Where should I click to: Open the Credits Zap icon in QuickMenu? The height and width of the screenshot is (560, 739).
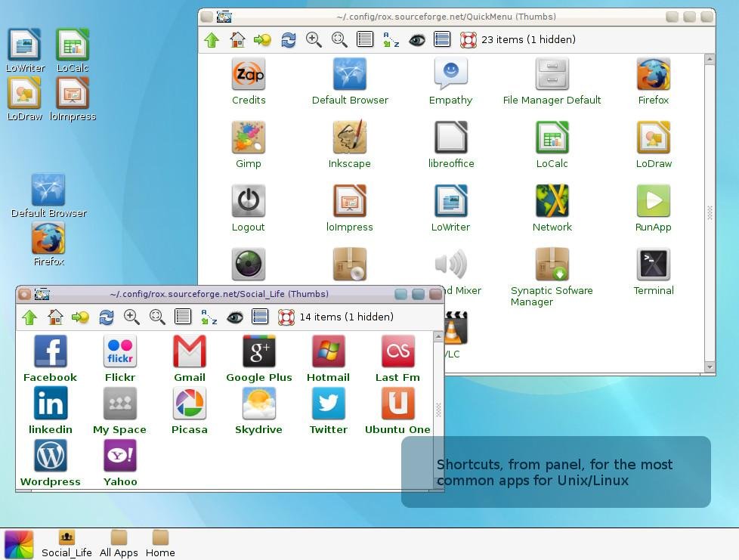coord(249,74)
